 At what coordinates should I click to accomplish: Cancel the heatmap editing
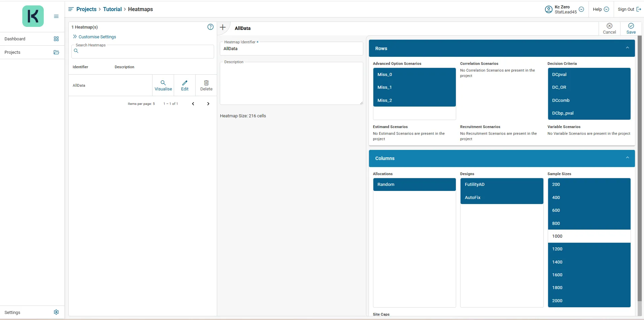[609, 29]
